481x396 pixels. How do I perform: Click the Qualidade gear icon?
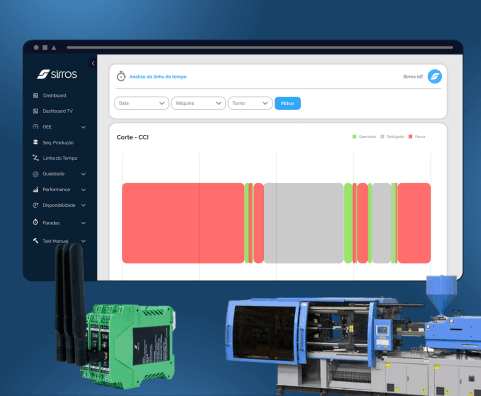point(35,174)
